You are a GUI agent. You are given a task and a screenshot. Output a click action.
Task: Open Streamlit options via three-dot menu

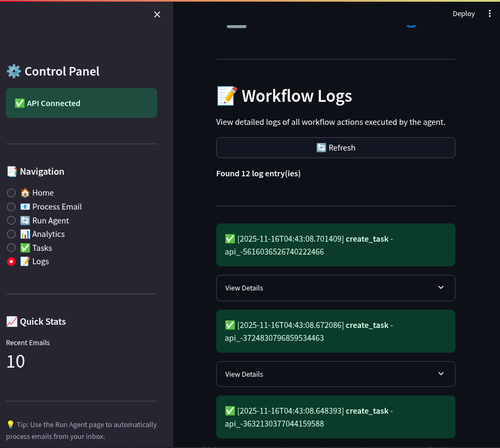pyautogui.click(x=490, y=13)
